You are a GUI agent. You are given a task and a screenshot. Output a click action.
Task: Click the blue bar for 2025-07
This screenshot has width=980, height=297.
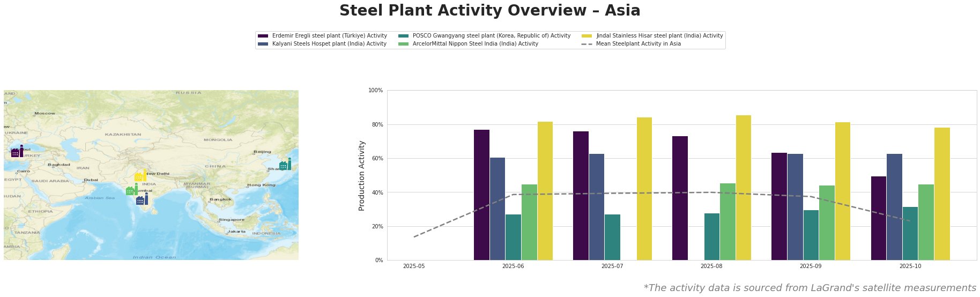[x=596, y=207]
